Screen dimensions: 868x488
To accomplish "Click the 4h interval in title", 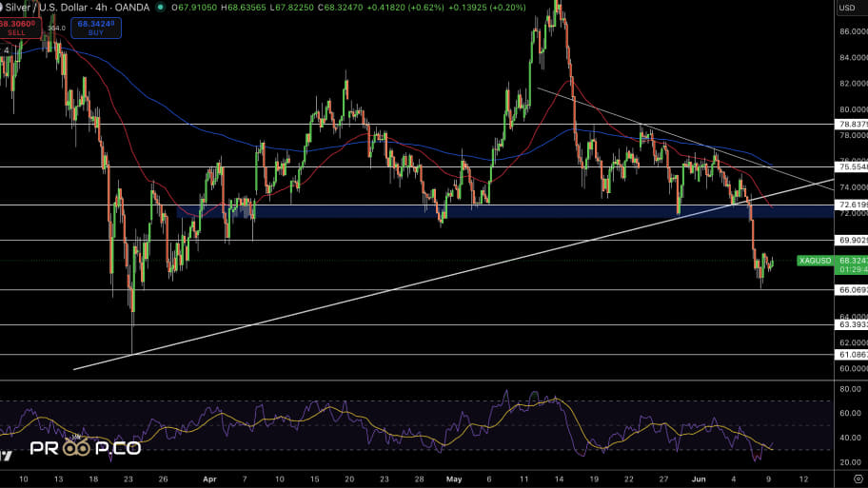I will click(101, 8).
